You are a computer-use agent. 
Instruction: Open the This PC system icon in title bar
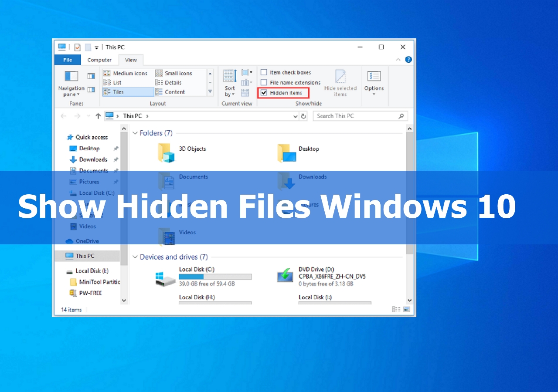62,47
